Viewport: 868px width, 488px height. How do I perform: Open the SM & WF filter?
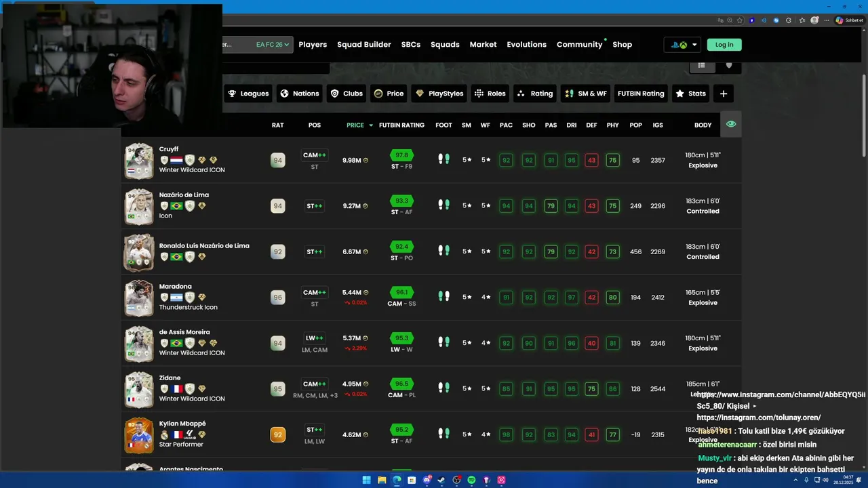coord(585,94)
